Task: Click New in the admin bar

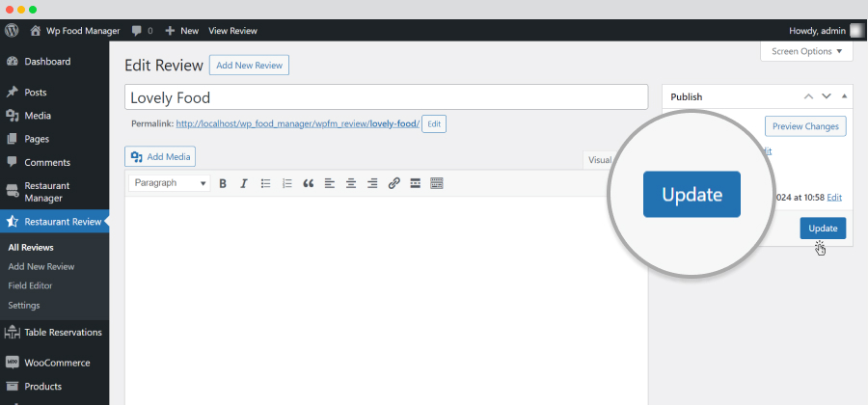Action: 182,31
